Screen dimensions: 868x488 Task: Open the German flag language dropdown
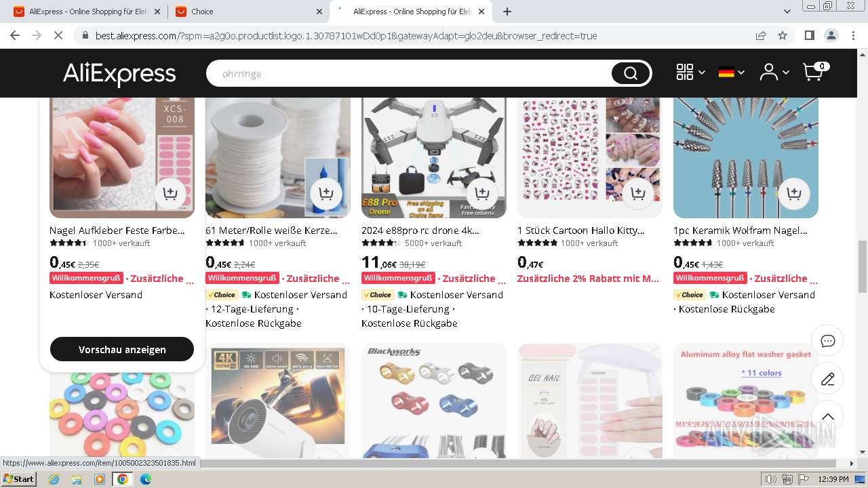pos(732,73)
